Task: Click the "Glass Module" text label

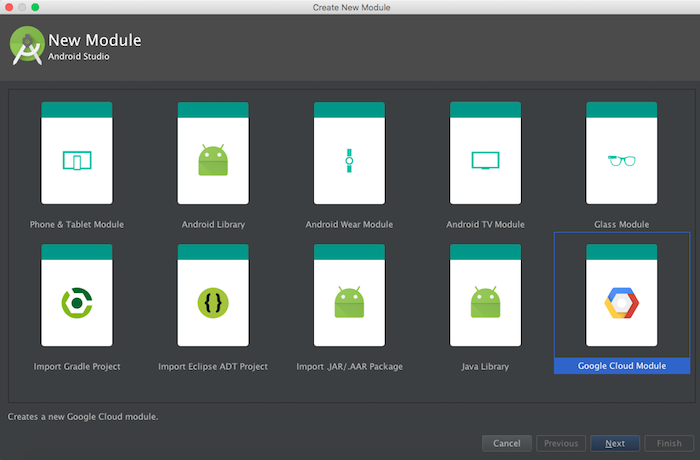Action: pos(621,224)
